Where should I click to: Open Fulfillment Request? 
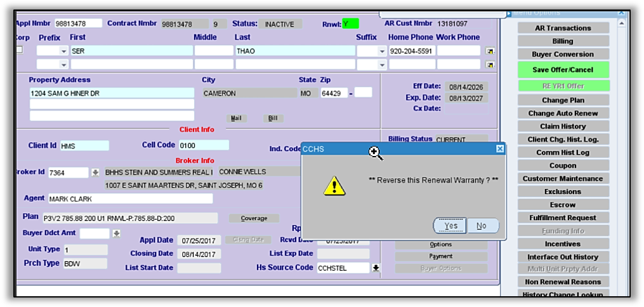563,218
